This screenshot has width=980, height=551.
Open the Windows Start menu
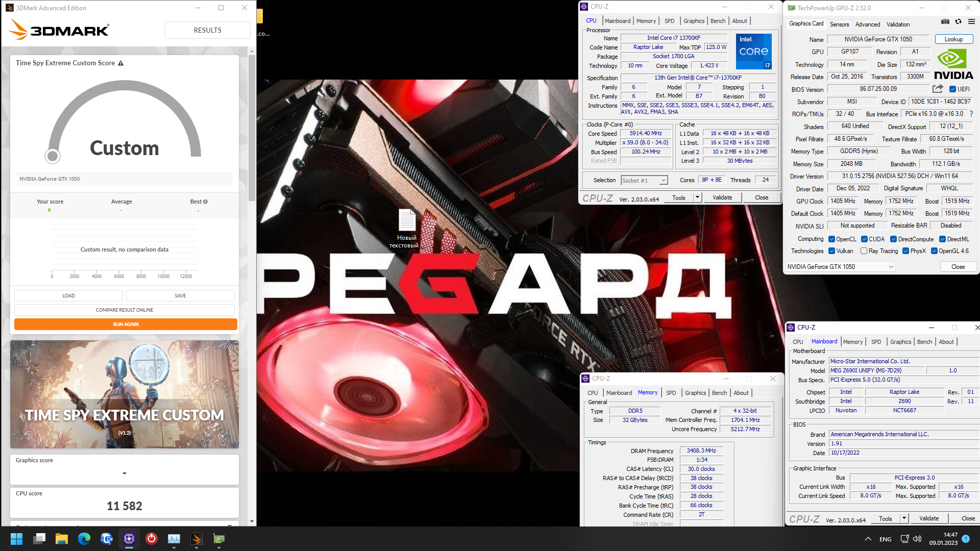[16, 539]
